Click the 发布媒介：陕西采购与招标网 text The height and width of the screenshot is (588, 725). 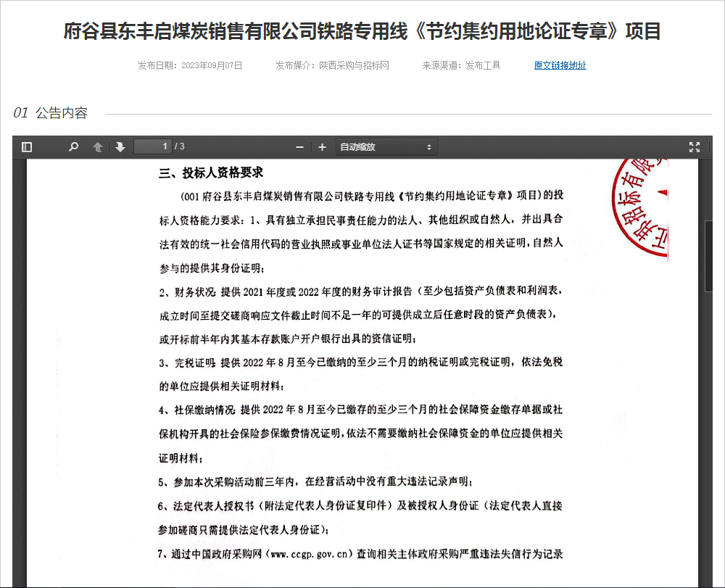pos(332,66)
